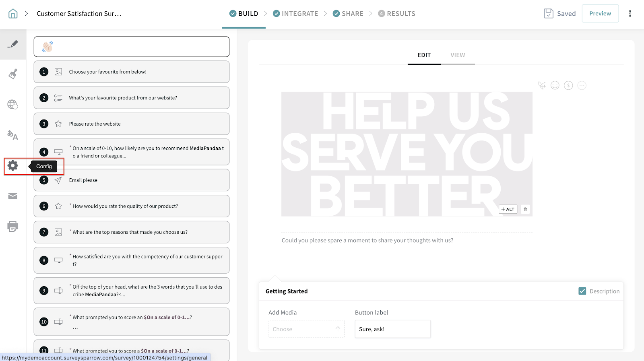Image resolution: width=644 pixels, height=361 pixels.
Task: Click the Preview button
Action: pos(600,14)
